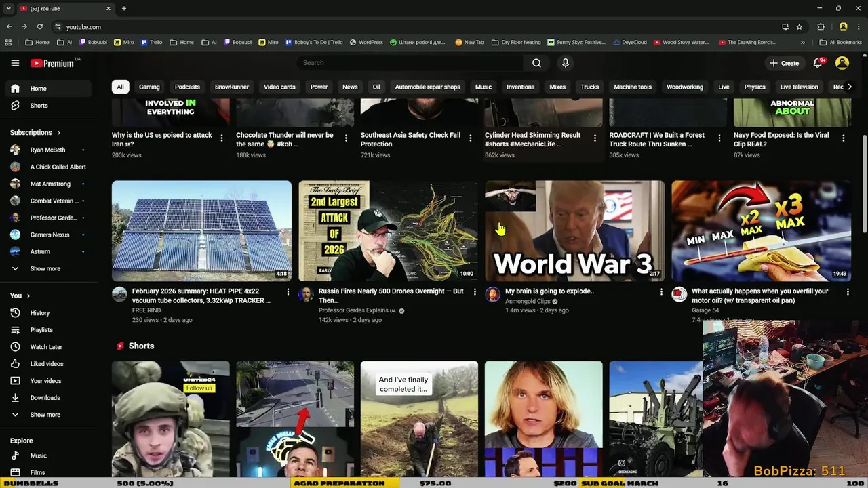Show more filter chips with right arrow
Screen dimensions: 868x488
(x=850, y=87)
